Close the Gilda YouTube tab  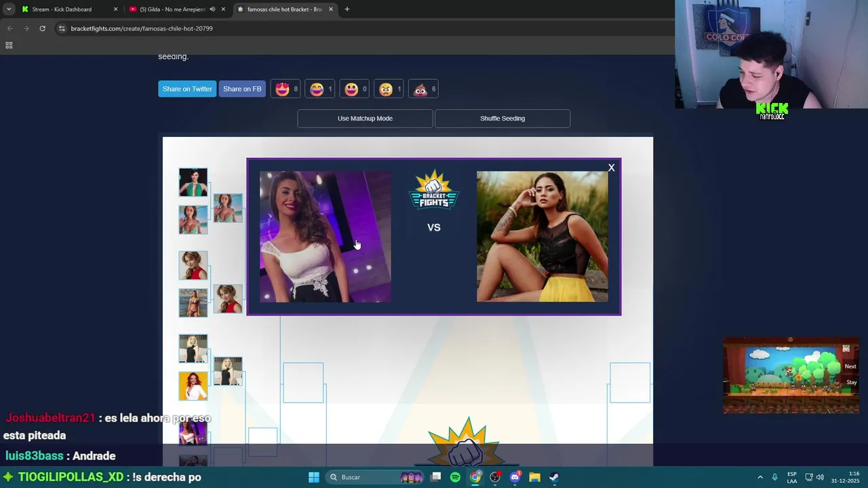pos(223,9)
